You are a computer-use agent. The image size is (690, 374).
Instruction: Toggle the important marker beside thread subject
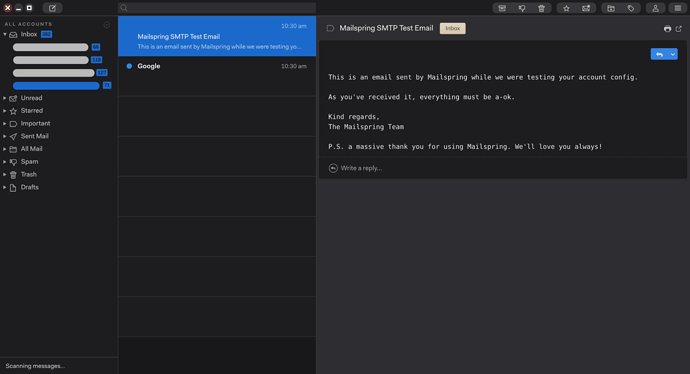click(x=330, y=28)
